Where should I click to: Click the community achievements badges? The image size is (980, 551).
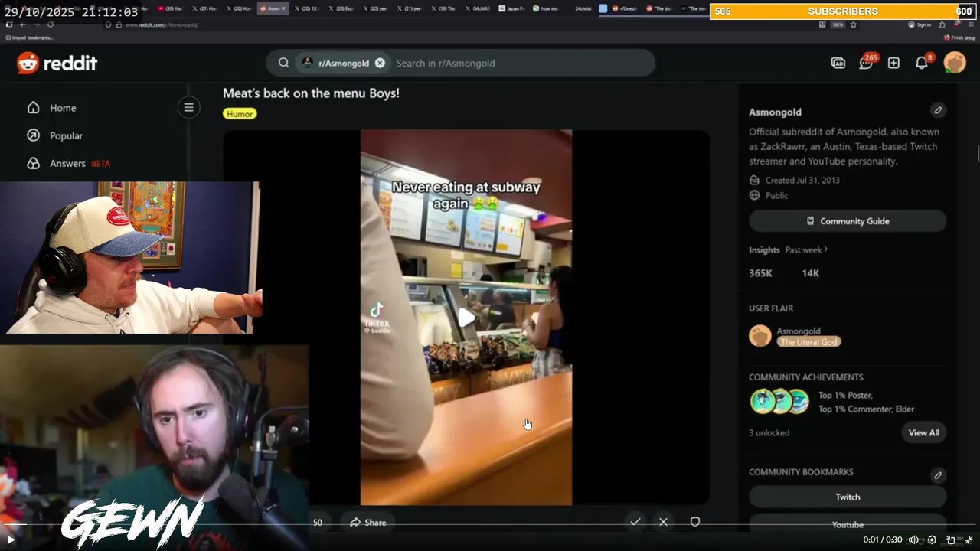[x=779, y=402]
